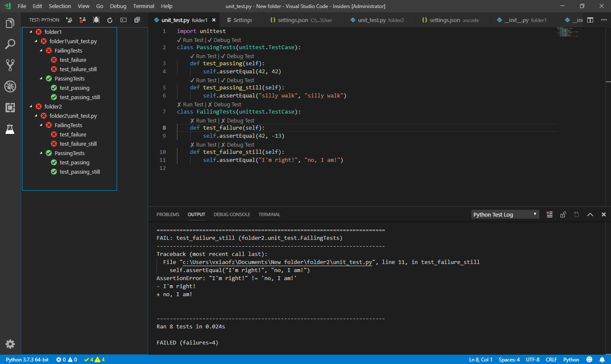Clear the Python Test Log output
This screenshot has height=364, width=611.
point(549,214)
